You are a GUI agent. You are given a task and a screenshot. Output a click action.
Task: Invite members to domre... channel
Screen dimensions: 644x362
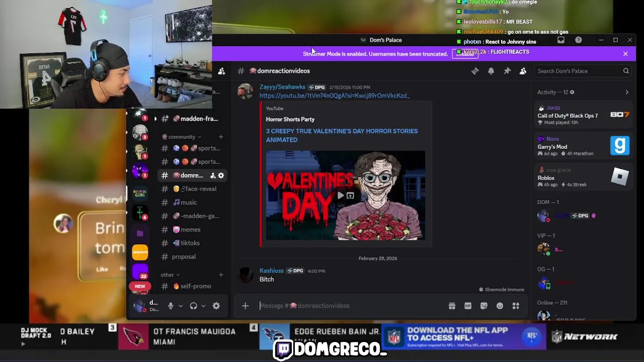coord(212,175)
